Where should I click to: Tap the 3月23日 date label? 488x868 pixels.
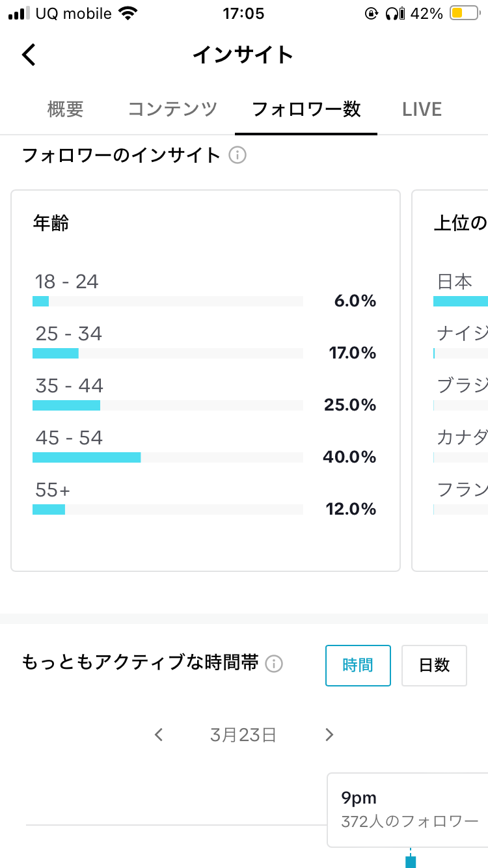(243, 735)
